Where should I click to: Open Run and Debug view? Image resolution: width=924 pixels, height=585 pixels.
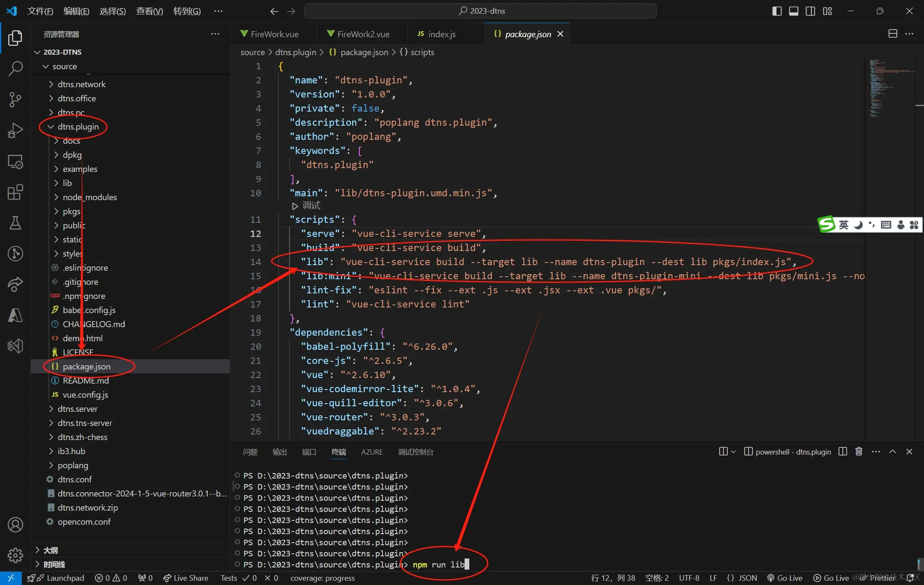(x=15, y=130)
